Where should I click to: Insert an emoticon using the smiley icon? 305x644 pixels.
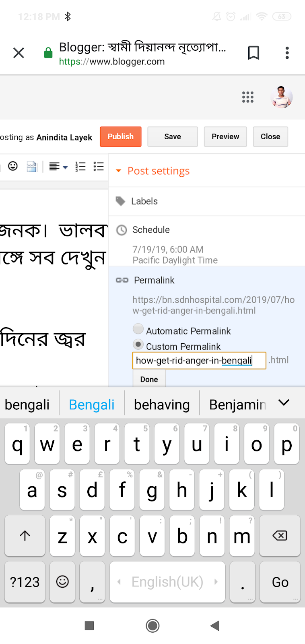(13, 166)
